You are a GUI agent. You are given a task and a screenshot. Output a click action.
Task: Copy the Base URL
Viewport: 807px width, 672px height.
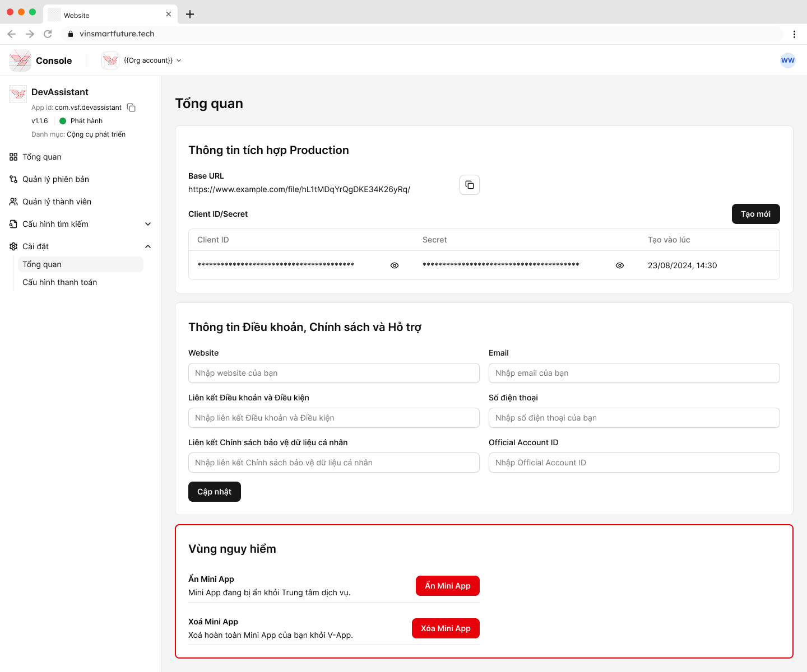point(470,185)
